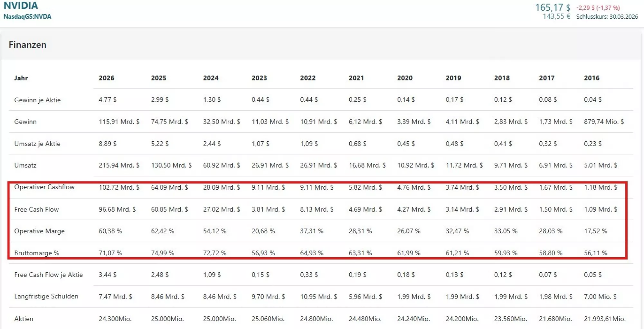Click the NVIDIA company title
The height and width of the screenshot is (329, 644).
click(x=21, y=5)
